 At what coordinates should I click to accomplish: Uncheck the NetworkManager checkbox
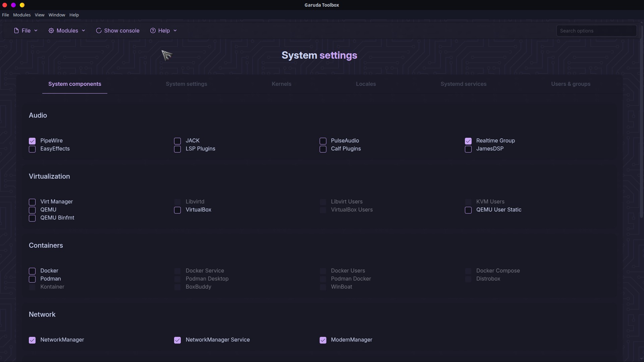[32, 340]
